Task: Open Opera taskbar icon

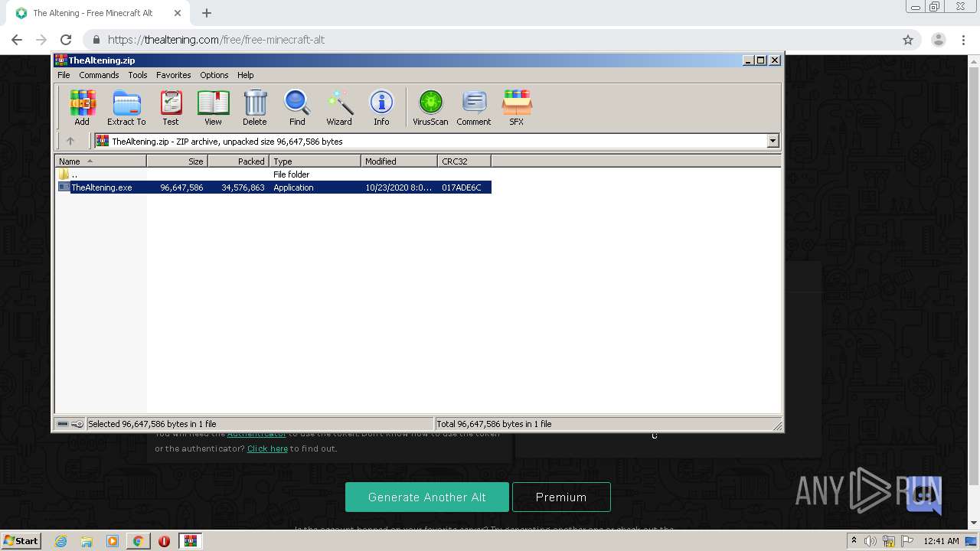Action: click(164, 541)
